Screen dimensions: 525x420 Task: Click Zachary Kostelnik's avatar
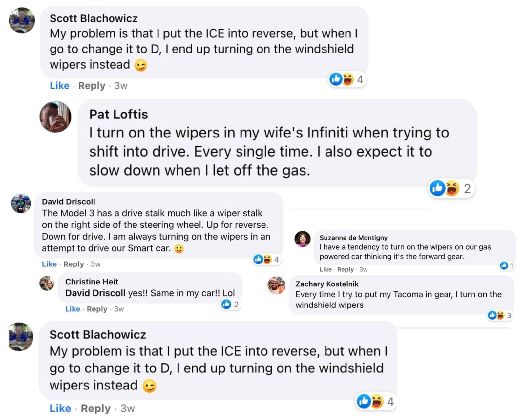tap(276, 285)
